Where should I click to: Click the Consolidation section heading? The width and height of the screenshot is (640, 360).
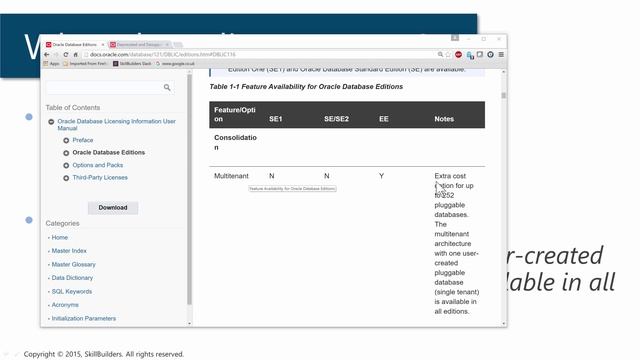[235, 142]
